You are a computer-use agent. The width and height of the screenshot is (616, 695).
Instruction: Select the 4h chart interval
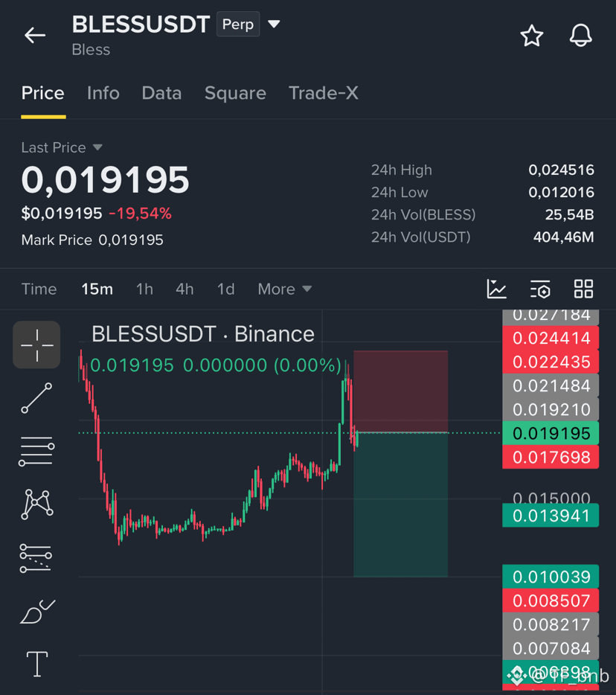(x=185, y=289)
